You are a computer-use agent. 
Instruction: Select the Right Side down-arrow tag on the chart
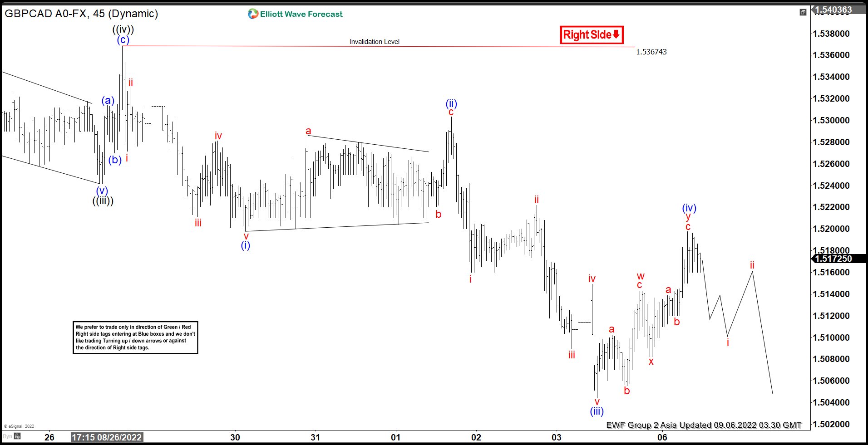tap(591, 34)
